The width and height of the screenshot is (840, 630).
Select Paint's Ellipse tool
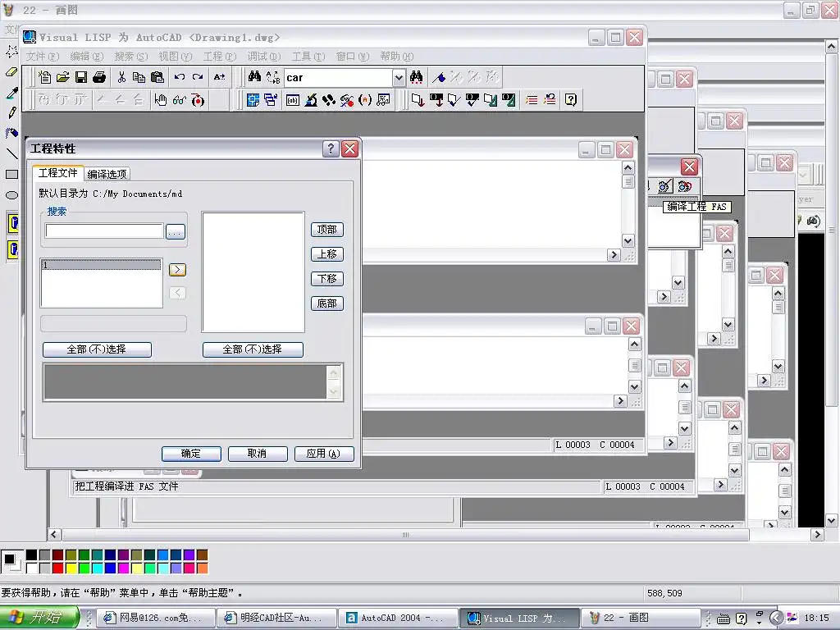[11, 195]
